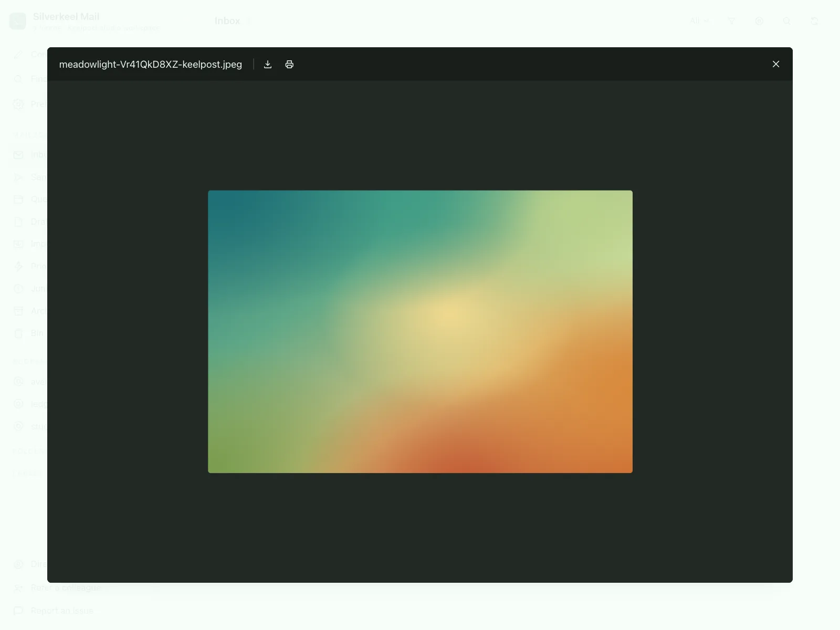
Task: Print the previewed attachment
Action: 289,64
